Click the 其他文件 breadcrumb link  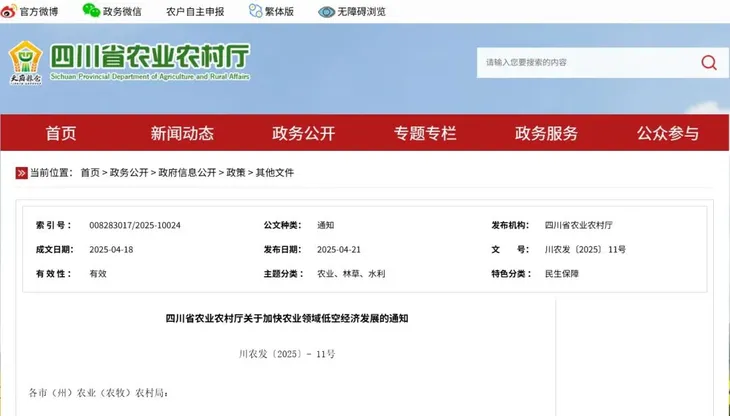pyautogui.click(x=275, y=172)
